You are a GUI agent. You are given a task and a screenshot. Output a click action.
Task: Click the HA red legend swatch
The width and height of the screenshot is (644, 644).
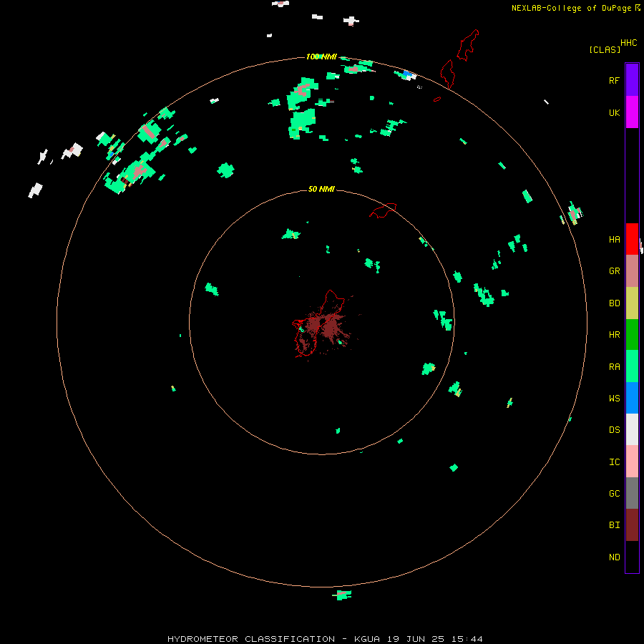click(632, 239)
